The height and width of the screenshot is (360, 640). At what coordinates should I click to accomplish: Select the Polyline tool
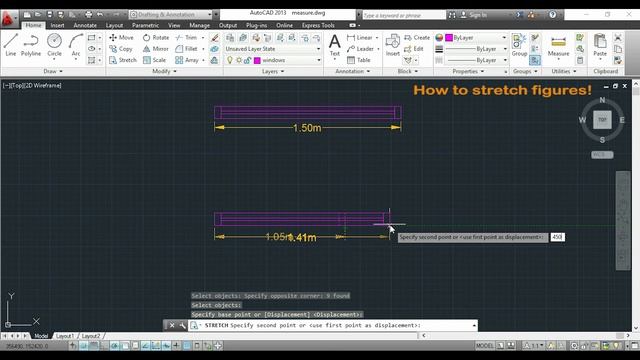(x=31, y=45)
